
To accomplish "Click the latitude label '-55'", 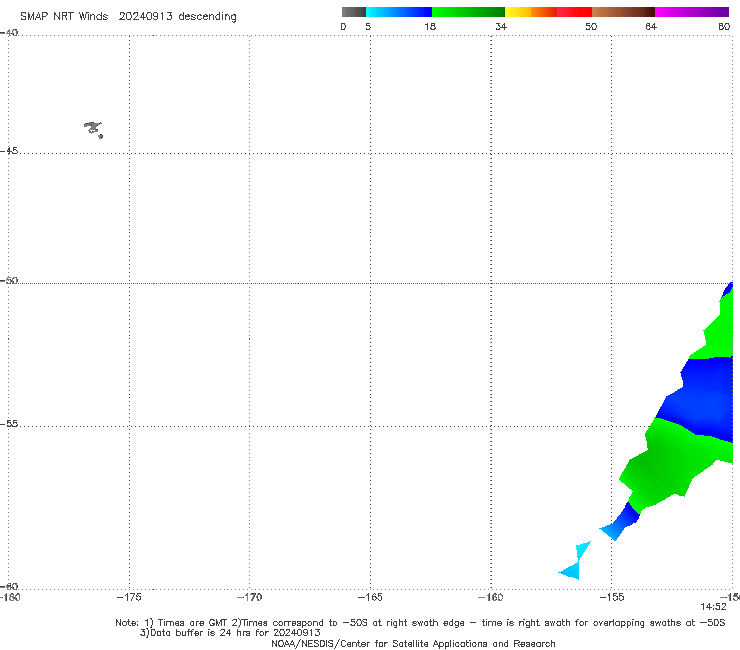I will 9,424.
